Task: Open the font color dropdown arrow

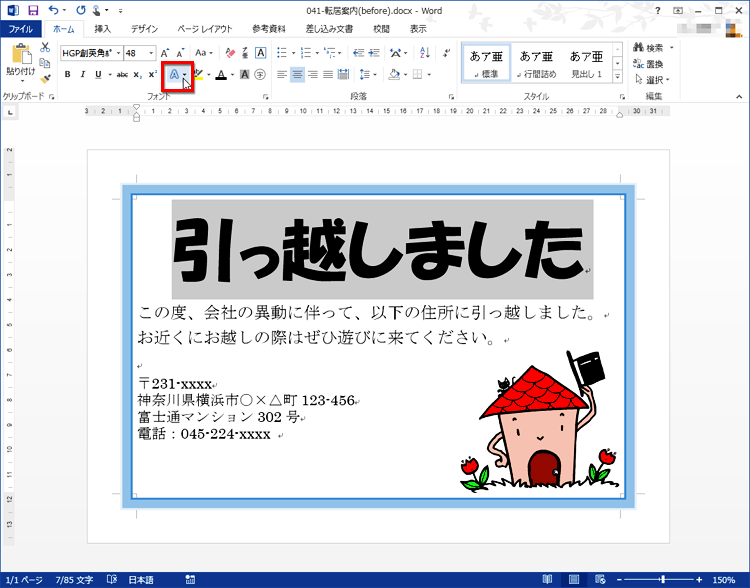Action: click(x=232, y=75)
